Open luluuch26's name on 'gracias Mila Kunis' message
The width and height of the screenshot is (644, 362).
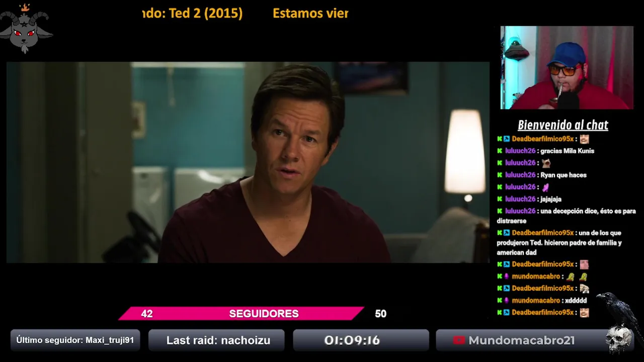pos(520,151)
